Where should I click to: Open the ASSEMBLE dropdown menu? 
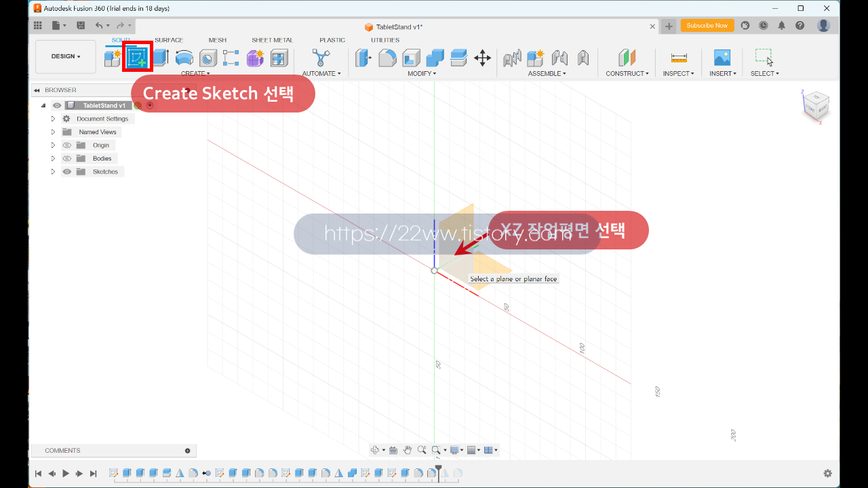tap(547, 73)
